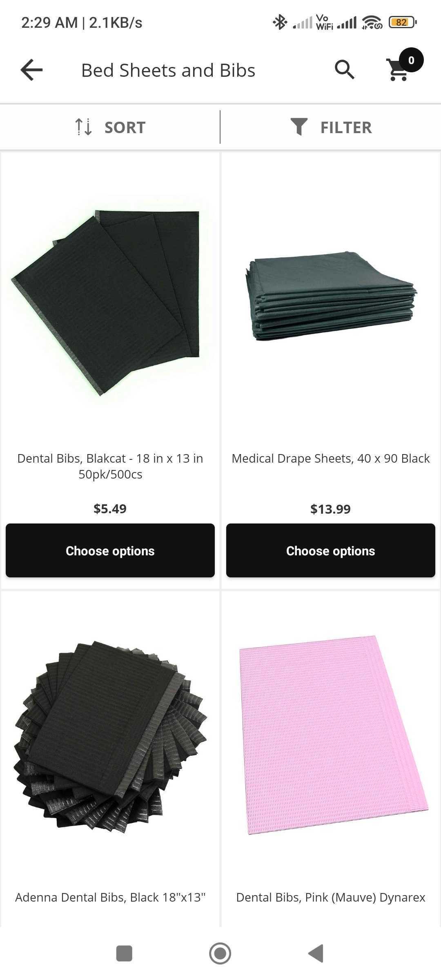Open the search magnifier icon
Screen dimensions: 441x980
point(345,70)
